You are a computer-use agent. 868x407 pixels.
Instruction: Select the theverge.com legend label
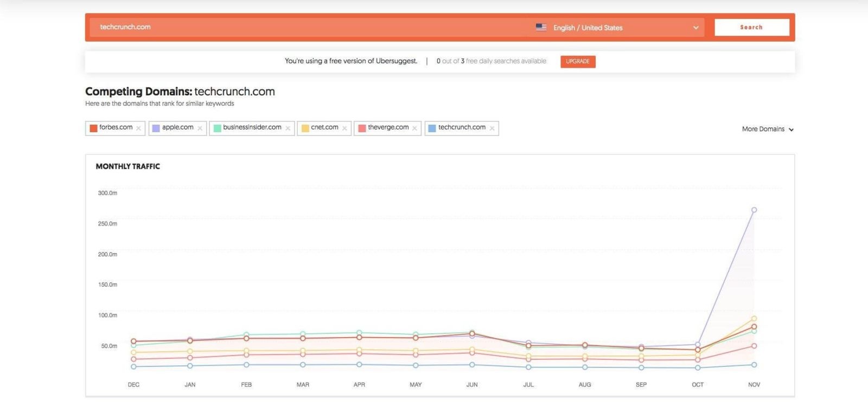(x=388, y=127)
